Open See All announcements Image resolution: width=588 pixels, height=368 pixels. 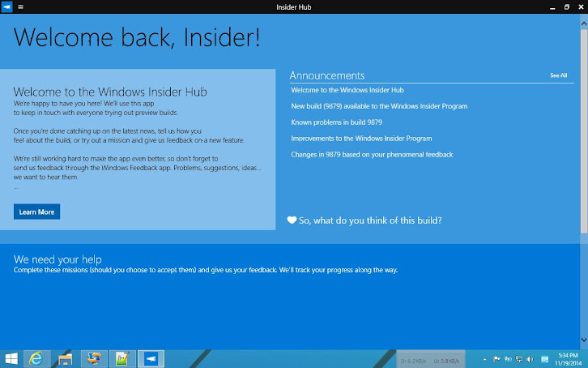558,75
